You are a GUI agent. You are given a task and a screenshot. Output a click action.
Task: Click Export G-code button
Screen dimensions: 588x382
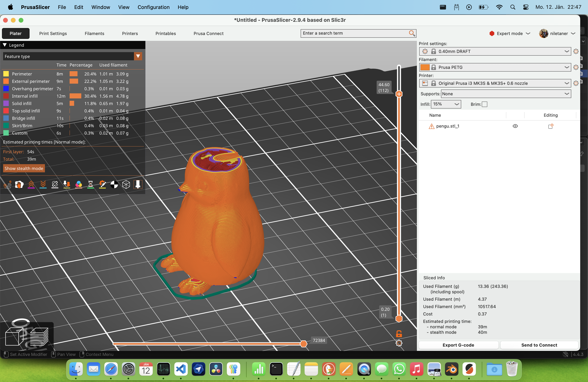click(458, 345)
